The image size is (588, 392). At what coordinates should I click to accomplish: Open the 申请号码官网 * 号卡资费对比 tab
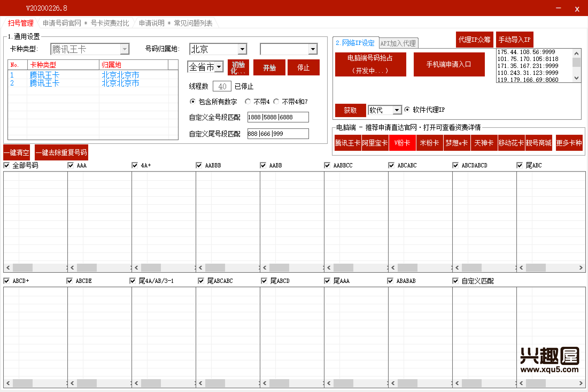86,23
